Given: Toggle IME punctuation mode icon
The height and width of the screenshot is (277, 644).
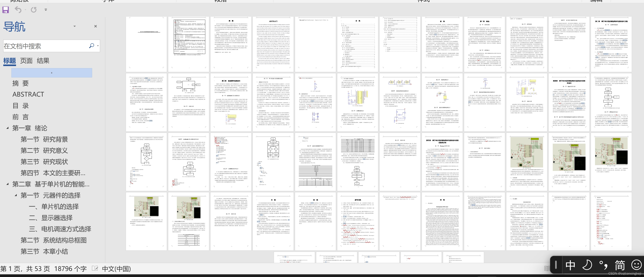Looking at the screenshot, I should 603,265.
